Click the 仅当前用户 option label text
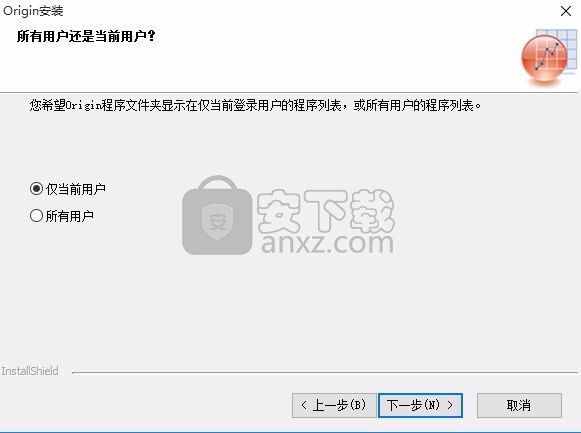This screenshot has height=433, width=581. click(76, 189)
